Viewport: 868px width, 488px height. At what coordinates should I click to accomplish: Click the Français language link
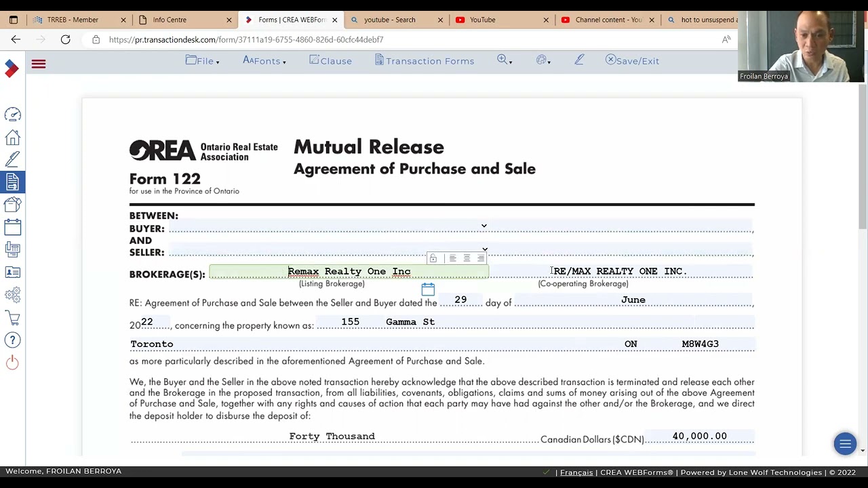pos(576,472)
